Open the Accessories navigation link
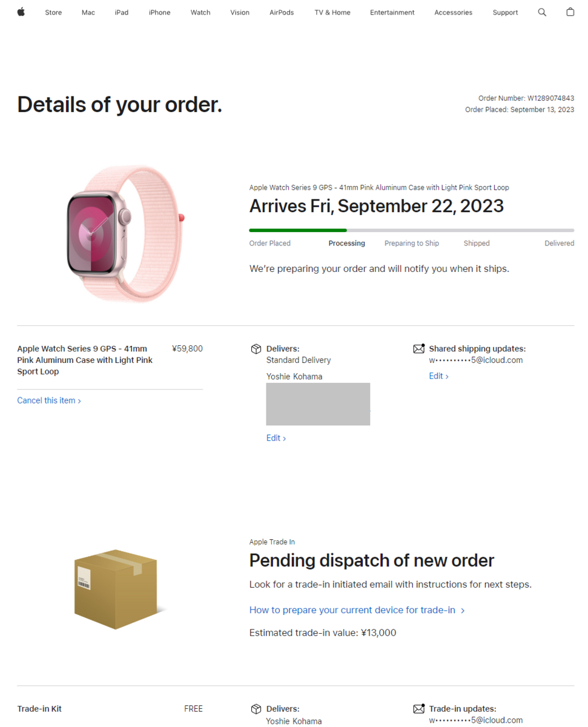The image size is (588, 727). click(453, 12)
